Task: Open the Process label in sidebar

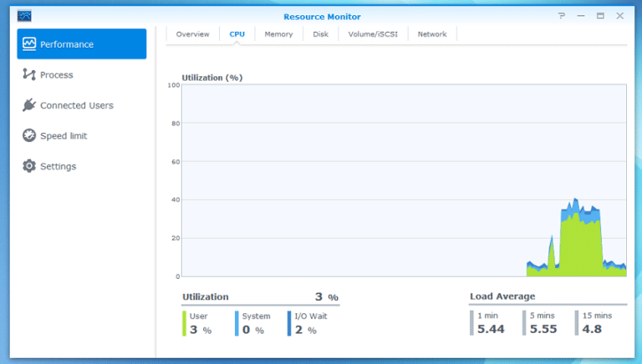Action: (x=57, y=75)
